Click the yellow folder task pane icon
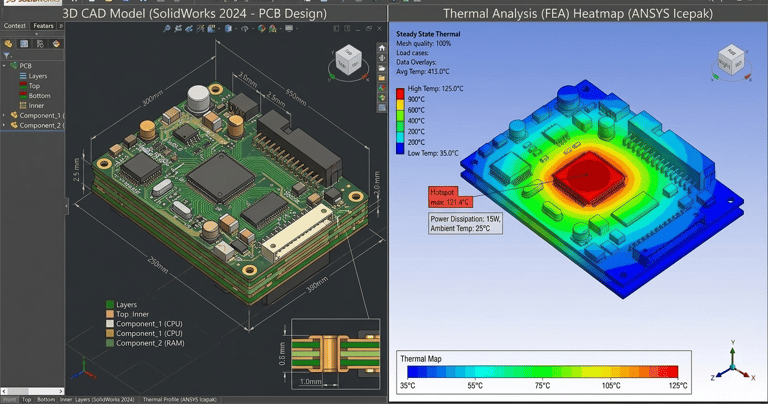 point(382,78)
